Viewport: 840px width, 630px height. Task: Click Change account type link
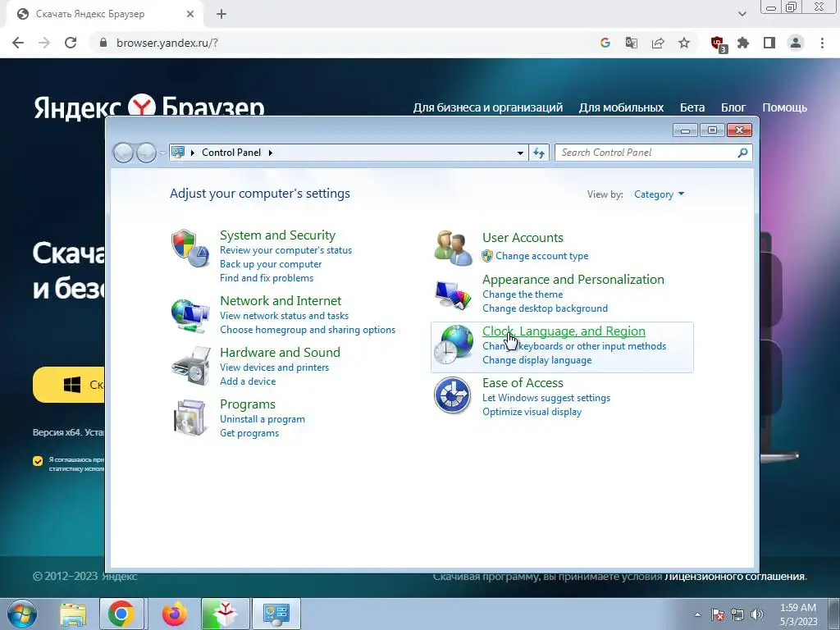coord(541,256)
